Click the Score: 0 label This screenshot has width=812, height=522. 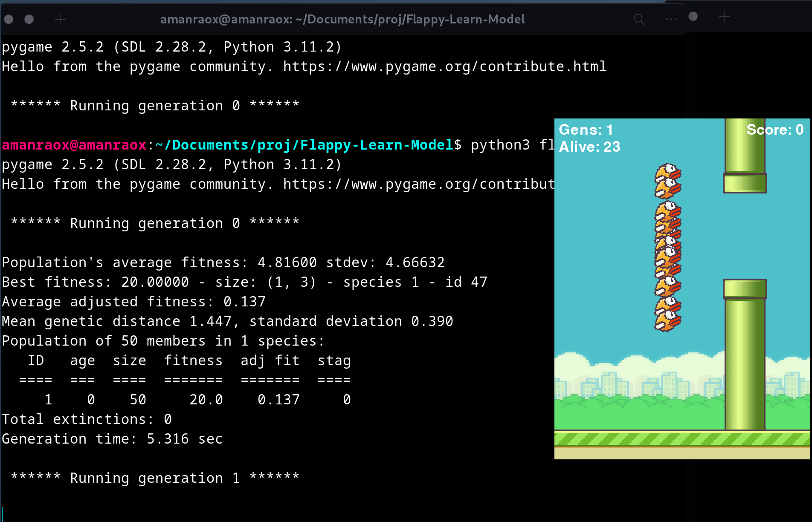pos(774,130)
